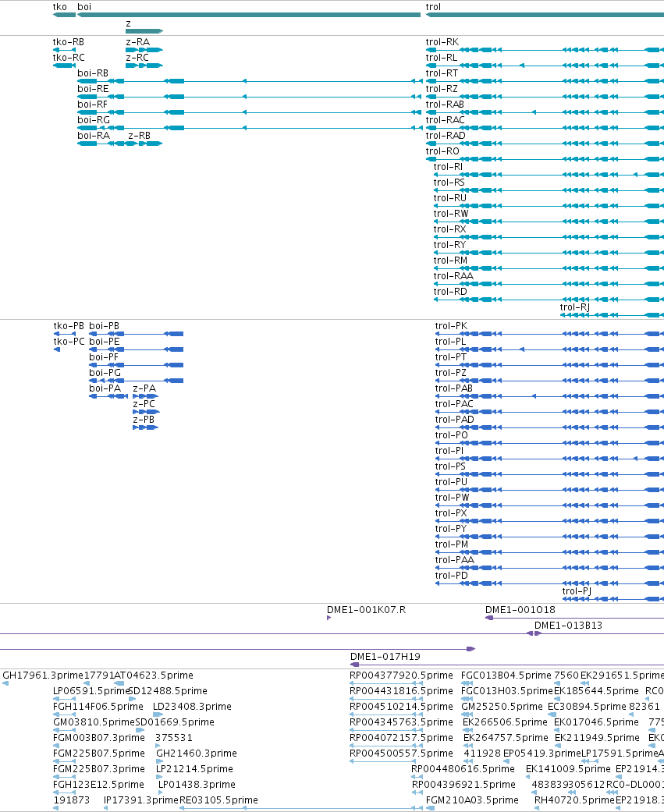The height and width of the screenshot is (812, 664).
Task: Click the z-PB protein label
Action: [144, 420]
